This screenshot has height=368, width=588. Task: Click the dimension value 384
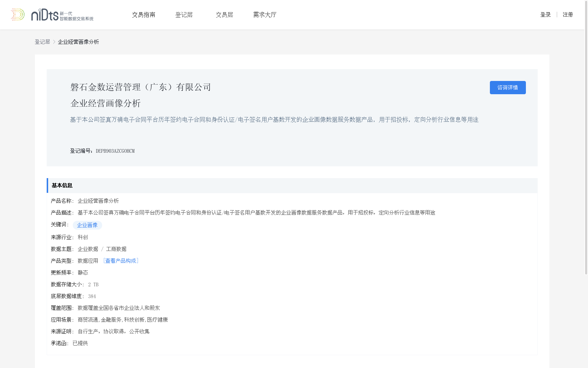(92, 296)
